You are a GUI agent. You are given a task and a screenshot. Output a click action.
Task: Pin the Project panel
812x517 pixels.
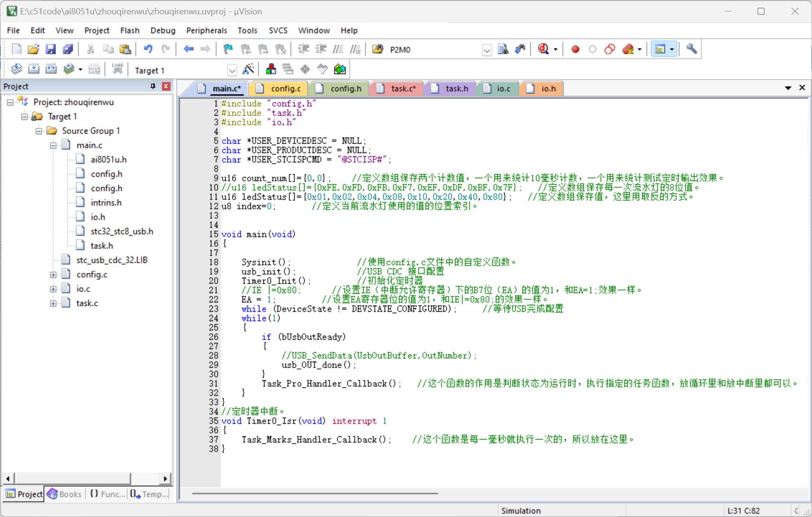[x=153, y=86]
